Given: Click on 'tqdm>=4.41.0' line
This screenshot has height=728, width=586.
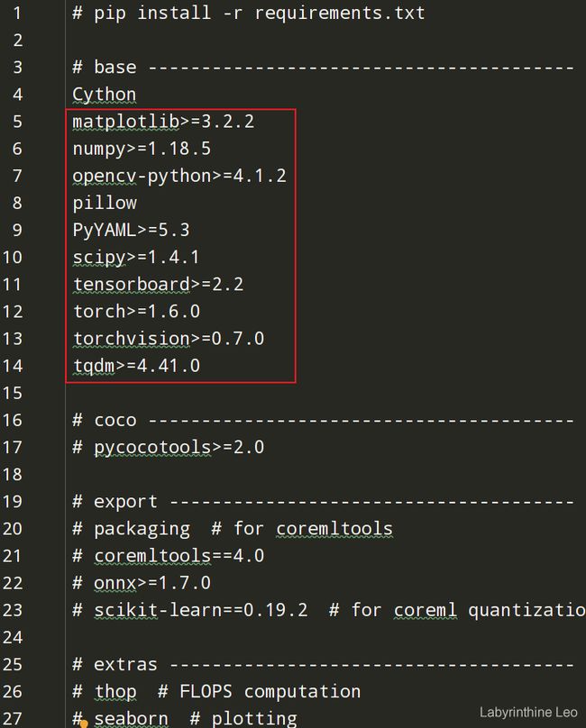Looking at the screenshot, I should pos(137,366).
